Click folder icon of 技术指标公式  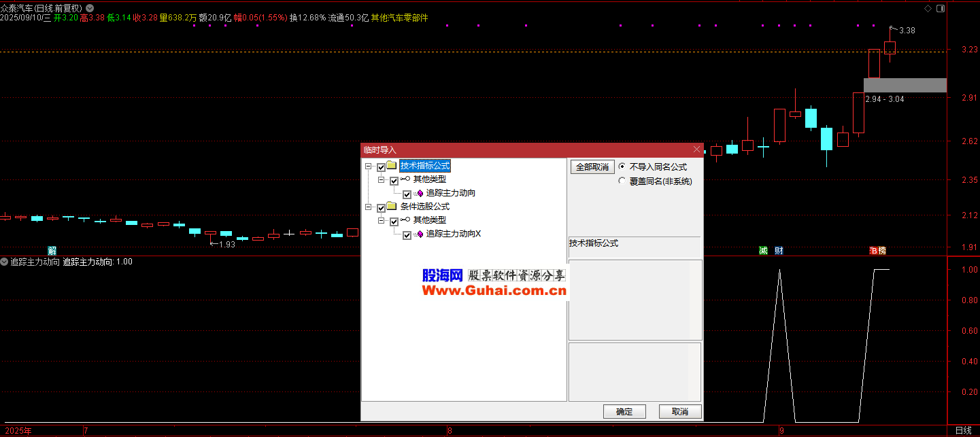click(392, 166)
